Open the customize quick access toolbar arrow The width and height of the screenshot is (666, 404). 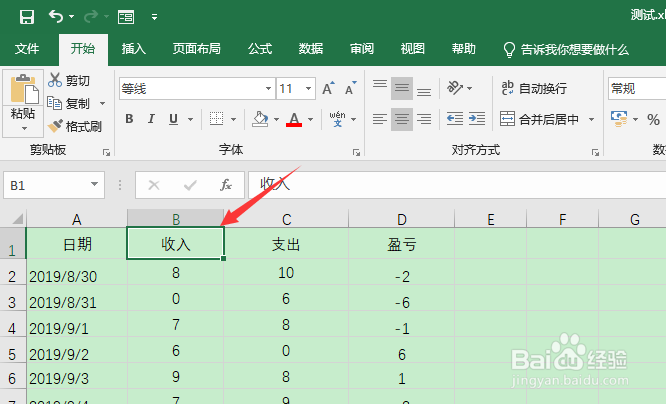coord(155,17)
